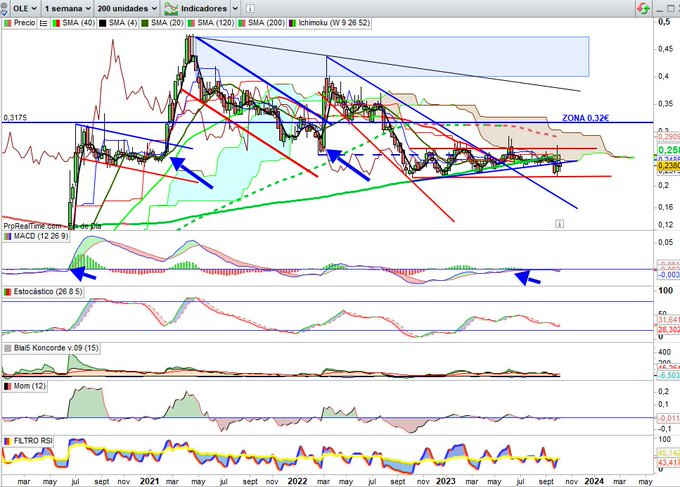680x487 pixels.
Task: Open SMA (40) indicator settings
Action: 78,23
